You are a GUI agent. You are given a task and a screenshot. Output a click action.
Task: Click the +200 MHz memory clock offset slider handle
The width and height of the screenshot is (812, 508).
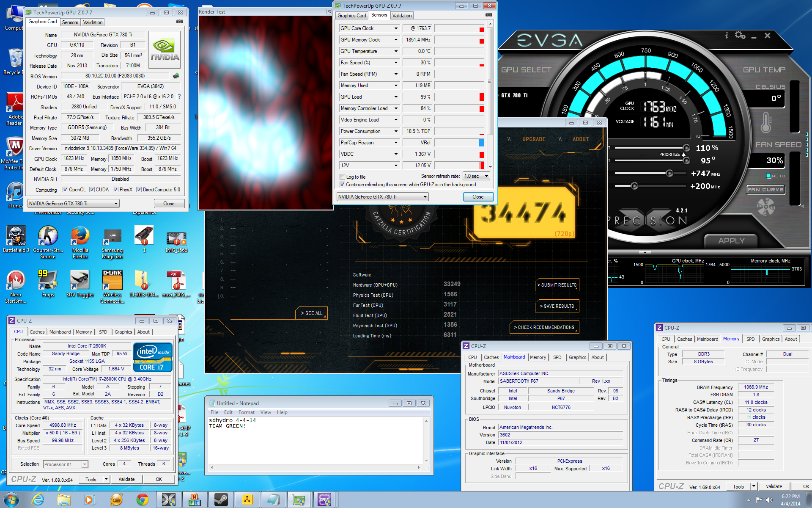[634, 186]
